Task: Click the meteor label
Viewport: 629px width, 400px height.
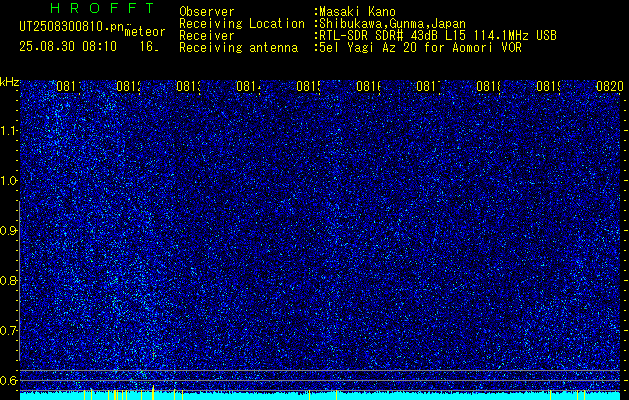Action: (145, 32)
